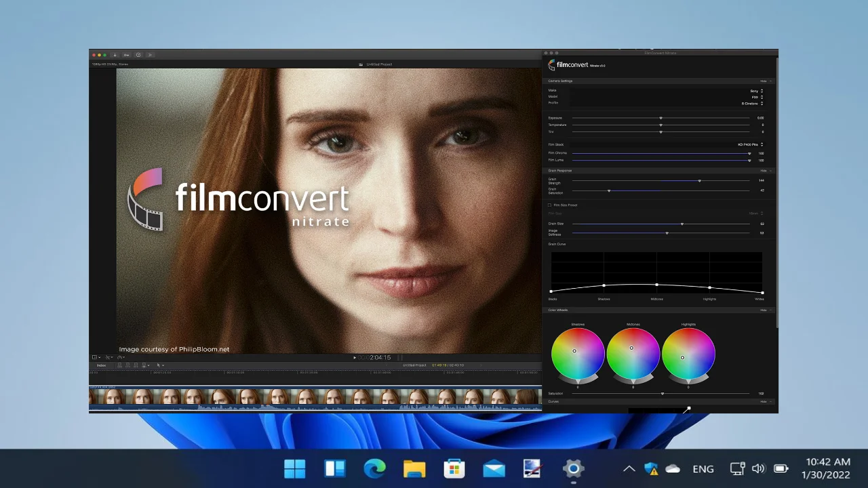The image size is (868, 488).
Task: Click the Highlights point on grain curve
Action: 709,287
